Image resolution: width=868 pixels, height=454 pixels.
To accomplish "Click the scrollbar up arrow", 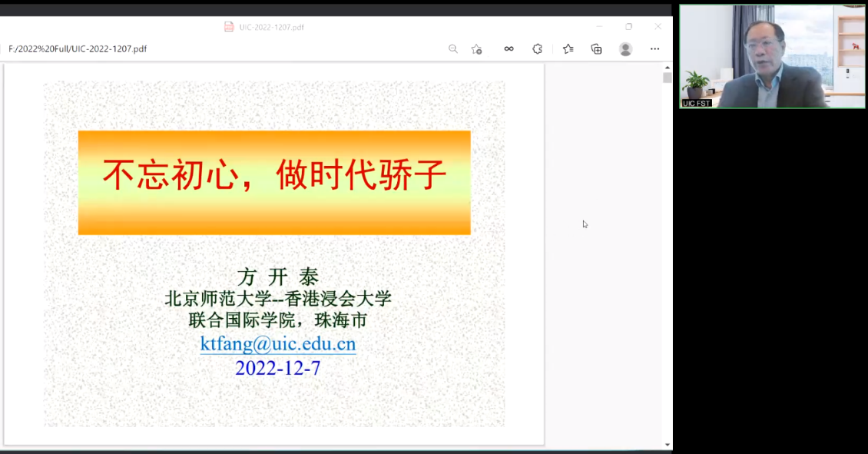I will (667, 68).
